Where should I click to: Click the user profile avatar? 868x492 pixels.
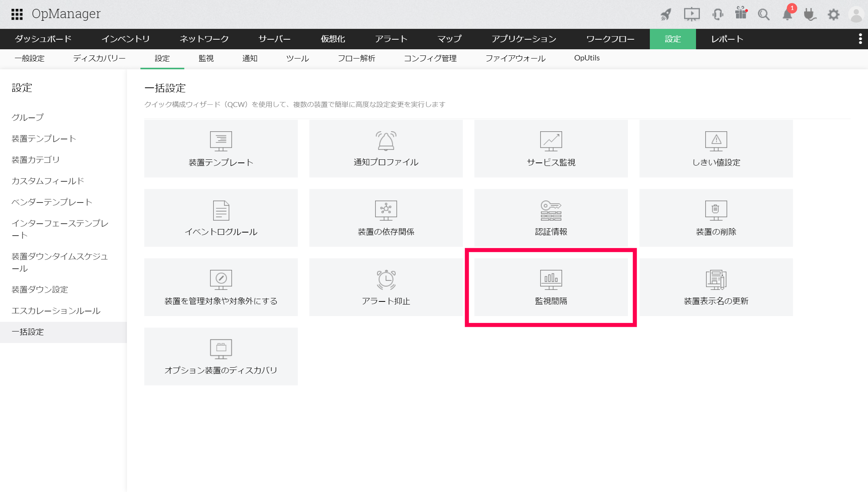(x=856, y=15)
